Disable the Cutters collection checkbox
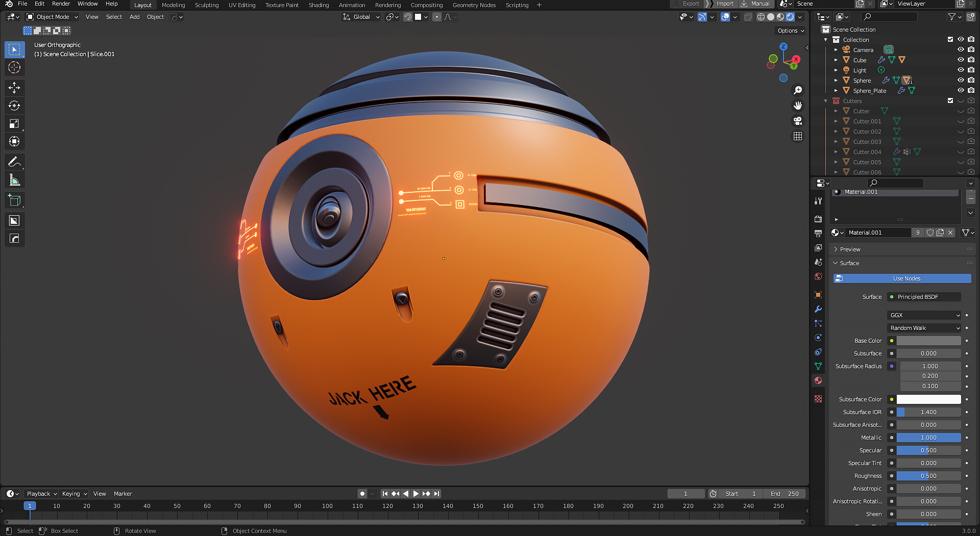 pyautogui.click(x=950, y=100)
